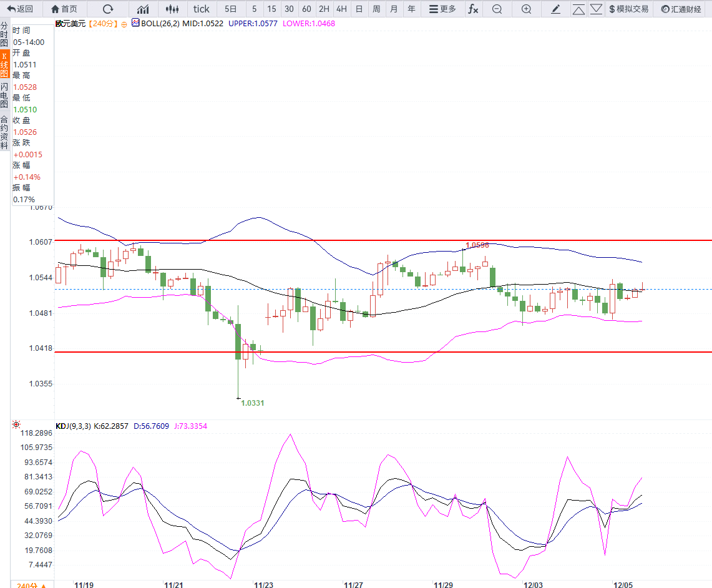The height and width of the screenshot is (588, 712).
Task: Select the candlestick chart icon
Action: (172, 9)
